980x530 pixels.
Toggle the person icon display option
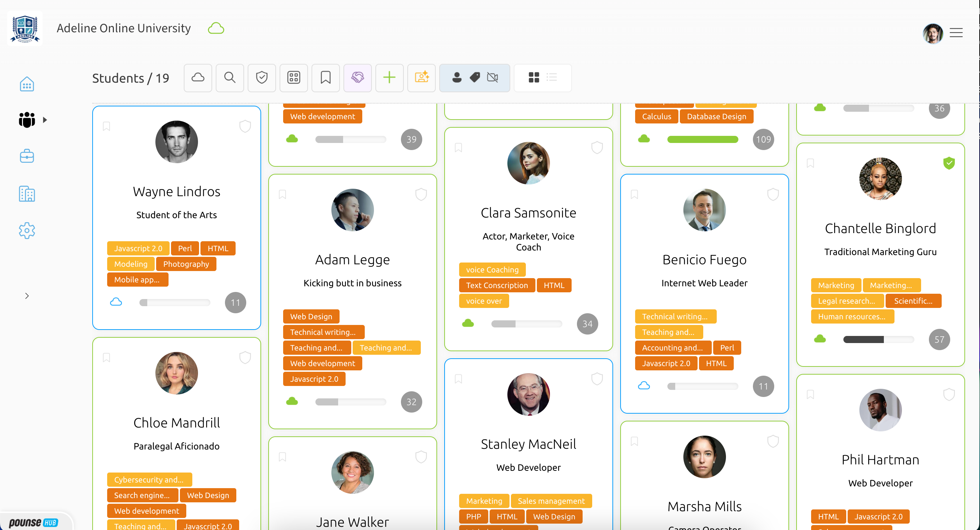point(457,78)
